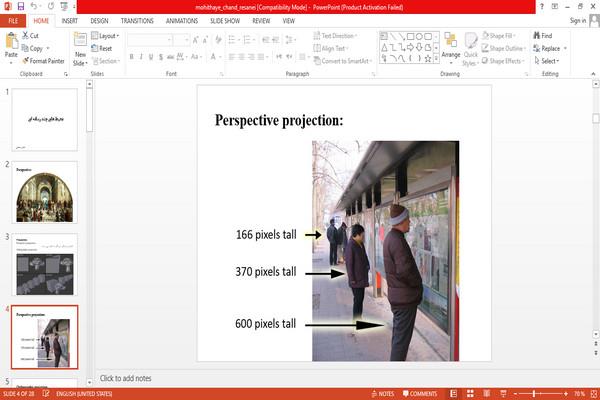Select the rectangle shape in shapes gallery
Image resolution: width=600 pixels, height=400 pixels.
(x=410, y=36)
